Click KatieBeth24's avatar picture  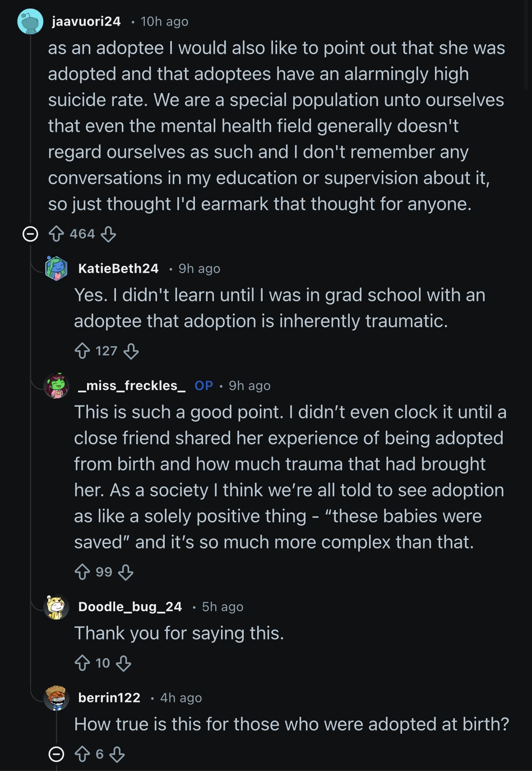coord(56,268)
